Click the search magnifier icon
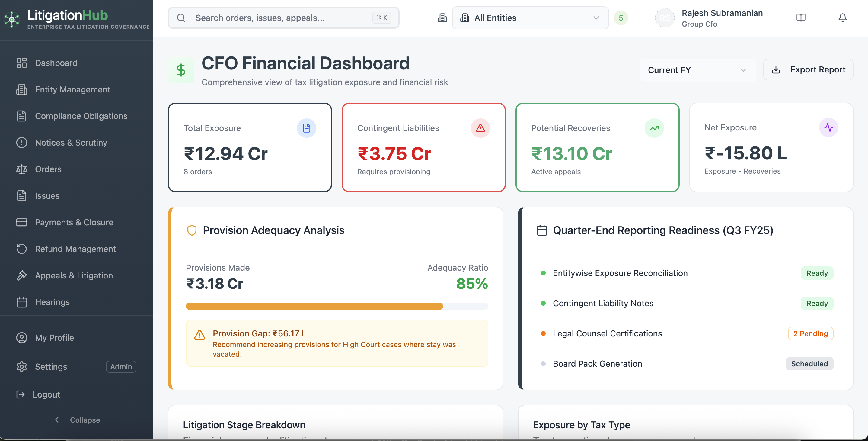The width and height of the screenshot is (868, 441). [181, 18]
